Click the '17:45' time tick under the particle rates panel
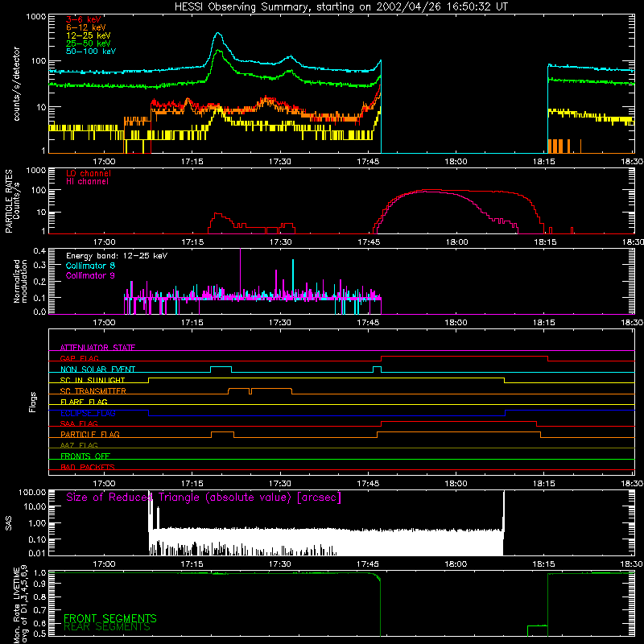The height and width of the screenshot is (644, 644). tap(369, 242)
